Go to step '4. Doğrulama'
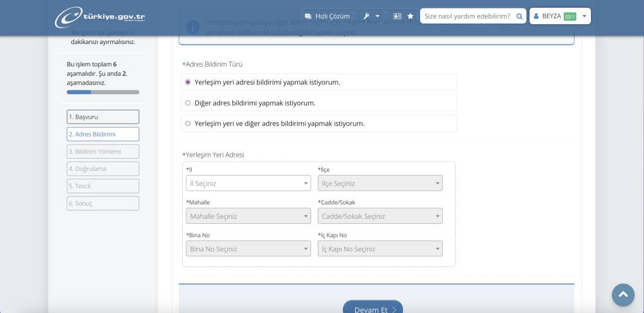Viewport: 644px width, 313px height. coord(103,168)
